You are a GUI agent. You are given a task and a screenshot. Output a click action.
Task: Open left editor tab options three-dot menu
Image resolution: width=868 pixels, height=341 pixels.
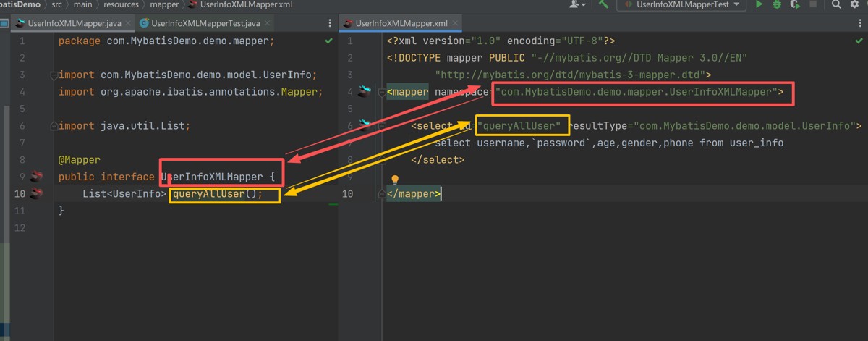(x=331, y=24)
